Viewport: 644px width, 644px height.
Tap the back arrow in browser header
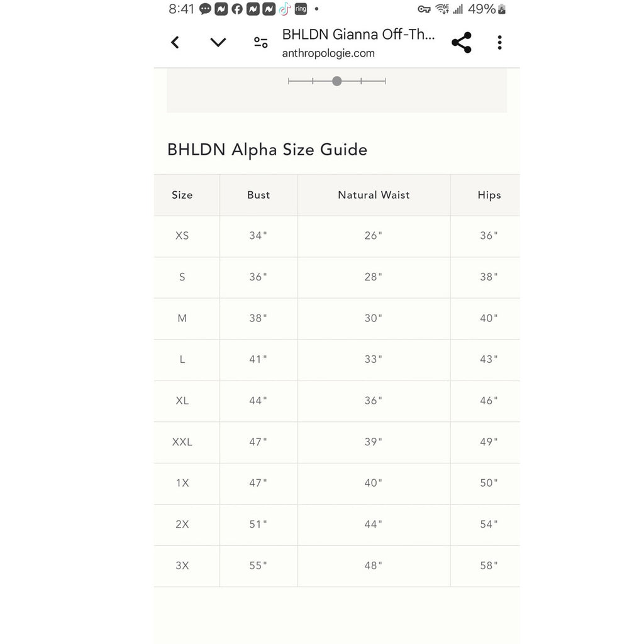pyautogui.click(x=175, y=43)
